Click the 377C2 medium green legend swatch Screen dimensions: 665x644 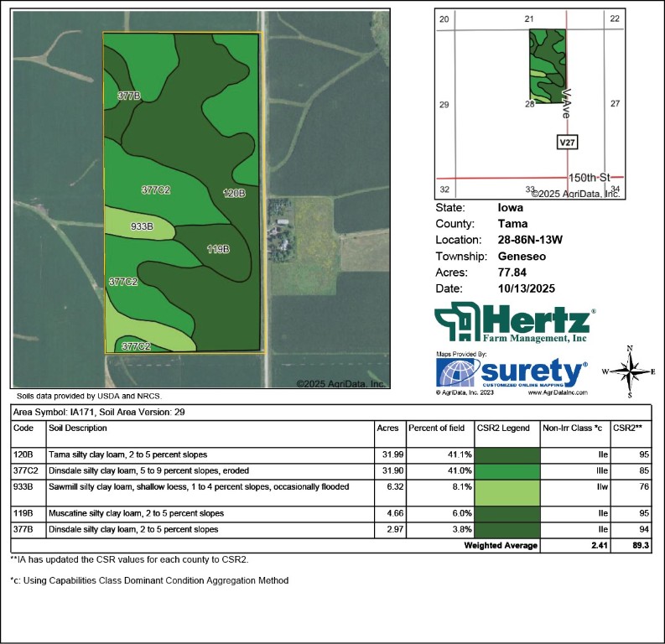(x=507, y=471)
